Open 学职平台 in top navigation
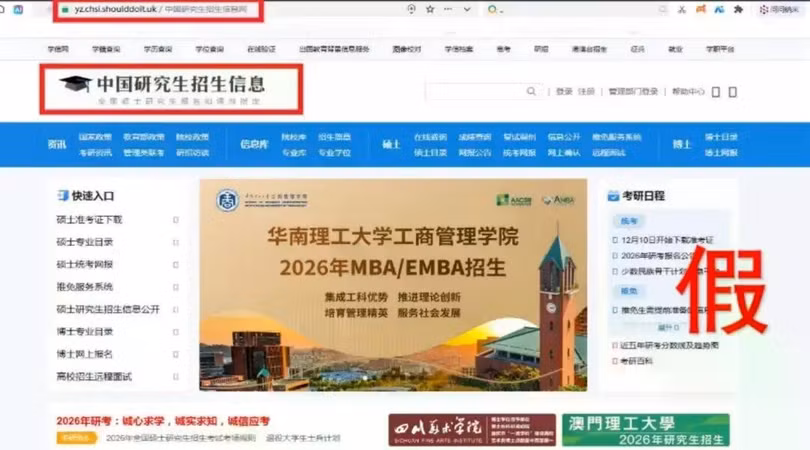 [x=720, y=49]
